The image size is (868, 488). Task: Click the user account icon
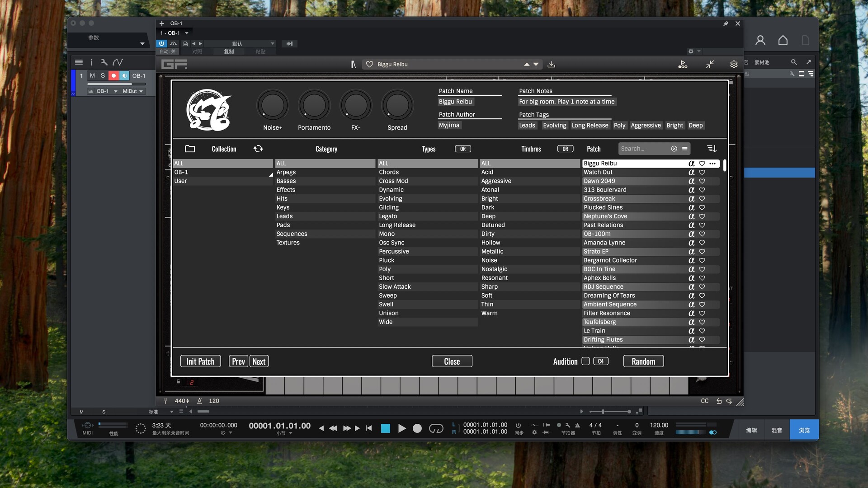(760, 41)
